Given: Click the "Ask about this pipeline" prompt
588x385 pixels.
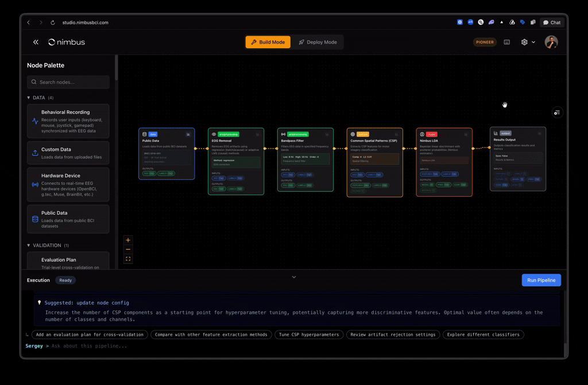Looking at the screenshot, I should click(89, 346).
